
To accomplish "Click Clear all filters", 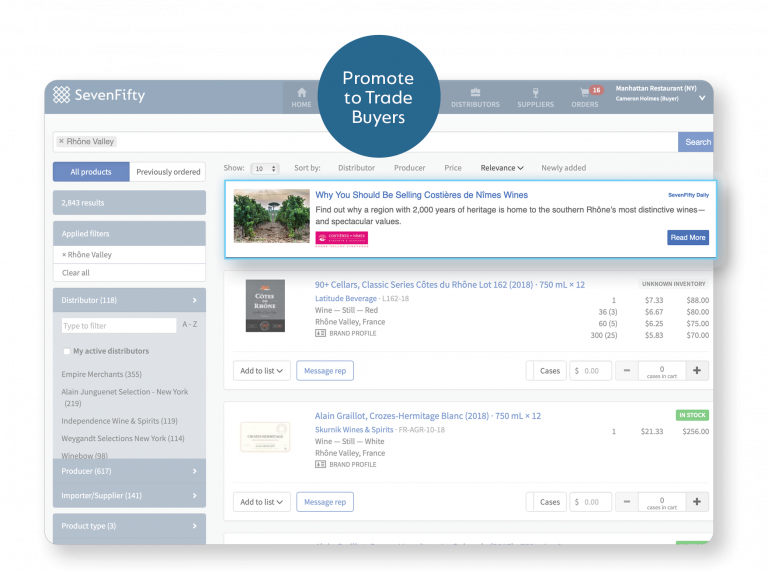I will tap(76, 273).
